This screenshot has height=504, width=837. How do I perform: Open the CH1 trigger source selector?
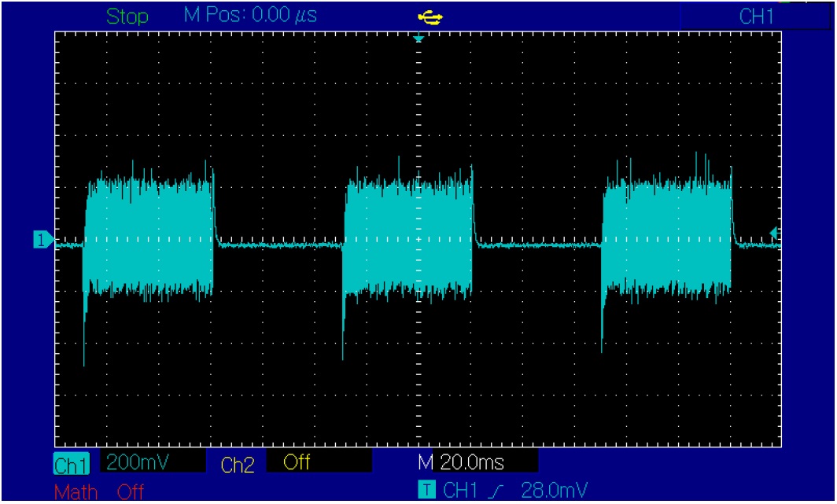click(x=460, y=491)
